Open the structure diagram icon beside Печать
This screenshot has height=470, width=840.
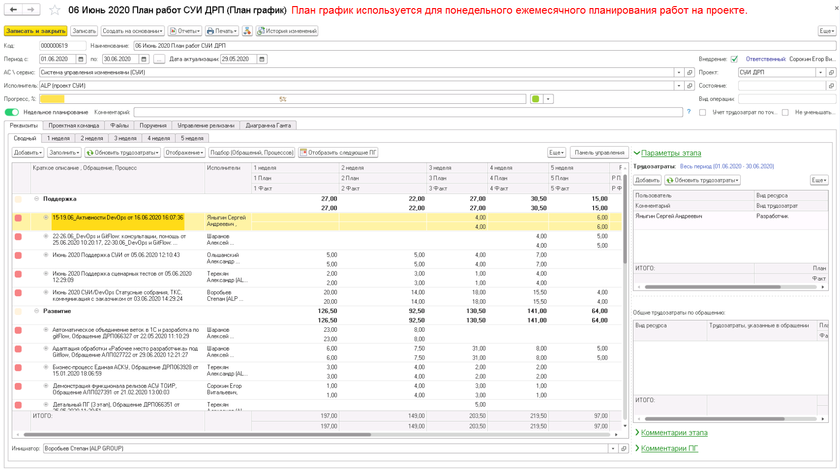(247, 31)
